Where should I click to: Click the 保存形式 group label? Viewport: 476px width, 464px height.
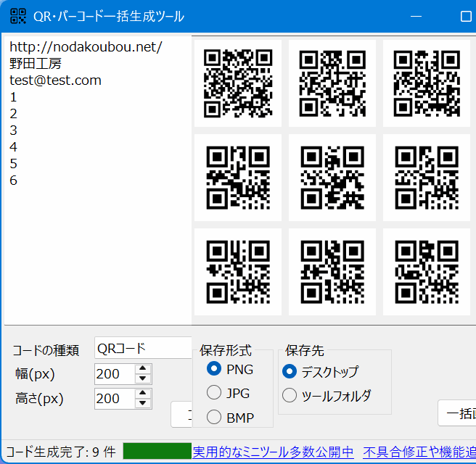(x=226, y=350)
